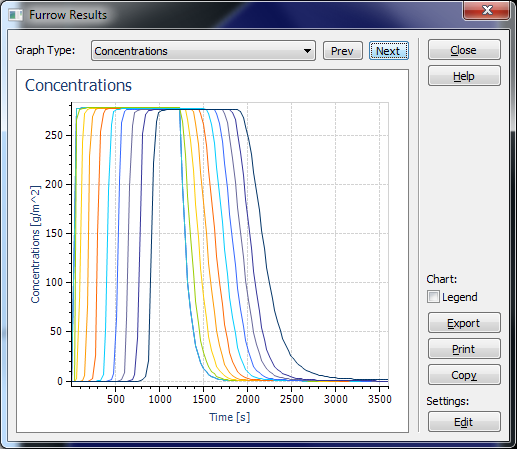Click the Concentrations y-axis label
The image size is (517, 449).
click(35, 244)
